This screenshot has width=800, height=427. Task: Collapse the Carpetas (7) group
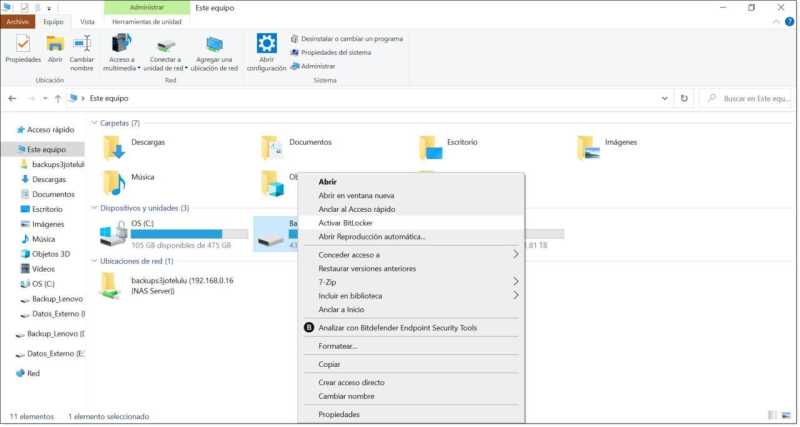pos(94,123)
